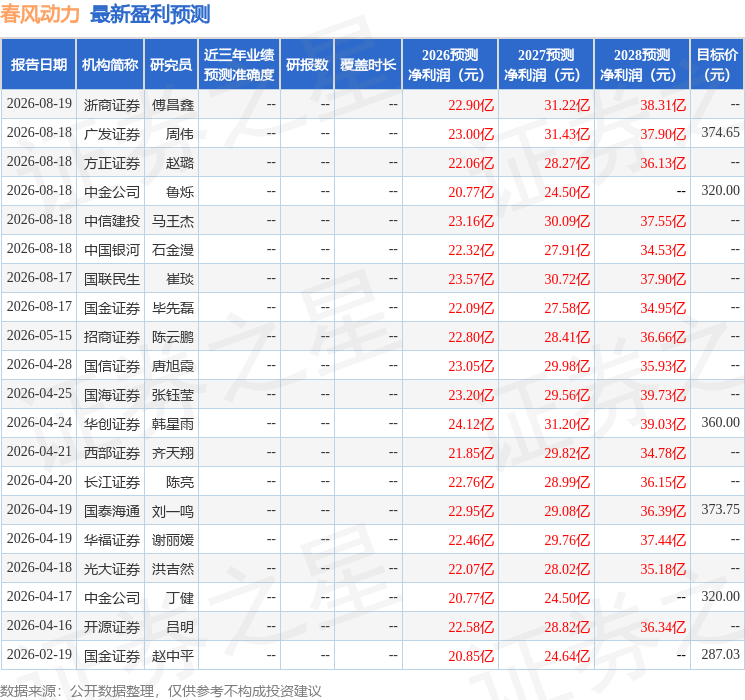Click the 287.03 target price
Screen dimensions: 745x700
click(720, 654)
